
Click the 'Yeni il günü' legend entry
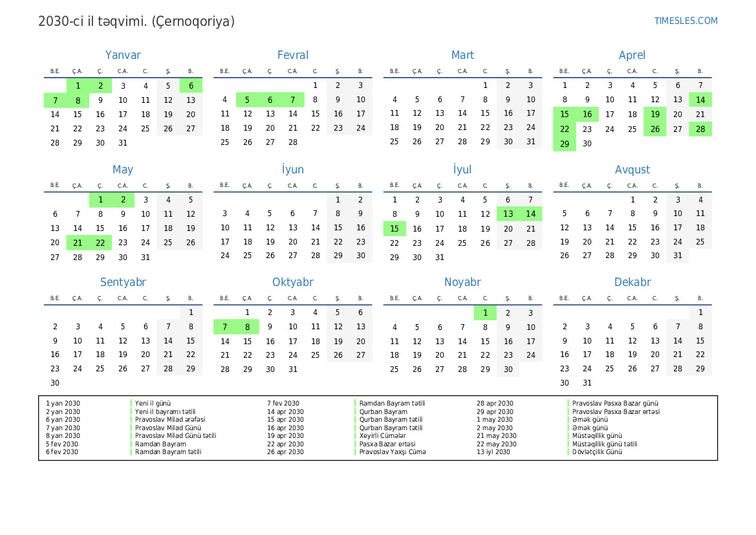[x=153, y=404]
